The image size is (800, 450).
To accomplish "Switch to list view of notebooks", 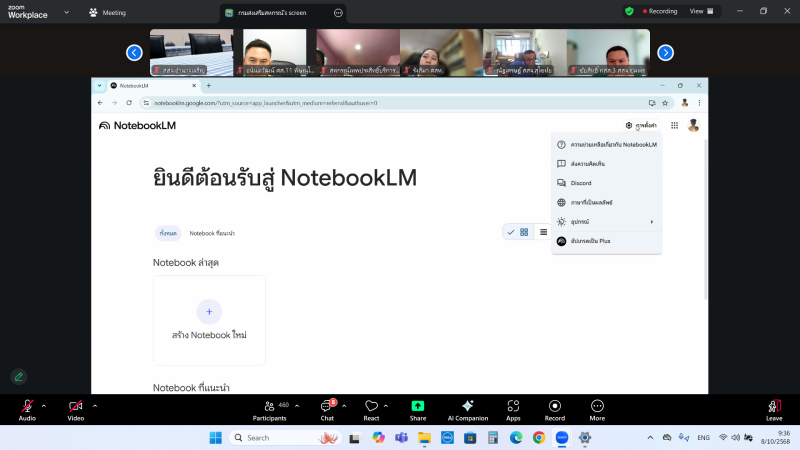I will point(543,232).
